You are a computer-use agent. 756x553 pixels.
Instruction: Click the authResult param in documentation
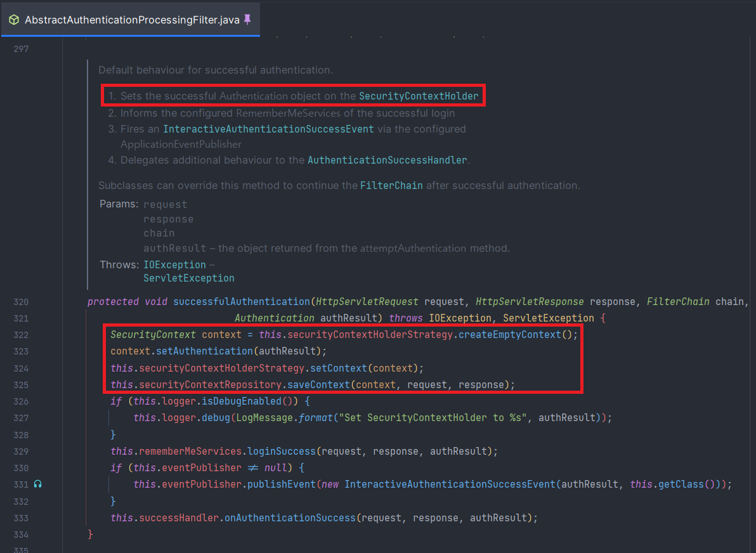pos(174,249)
